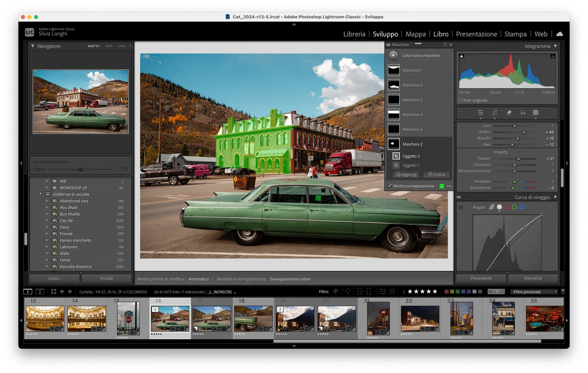Image resolution: width=588 pixels, height=373 pixels.
Task: Open the Filtro personale dropdown
Action: pyautogui.click(x=534, y=292)
